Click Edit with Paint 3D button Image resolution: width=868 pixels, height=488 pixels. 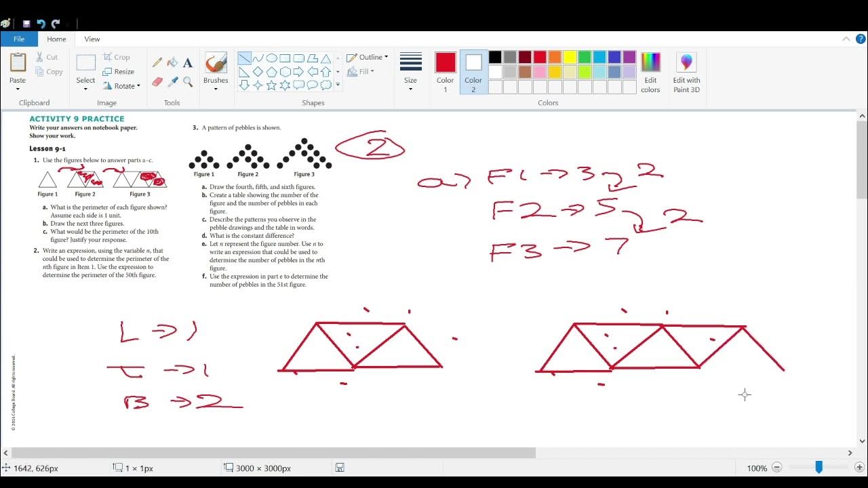pos(686,72)
